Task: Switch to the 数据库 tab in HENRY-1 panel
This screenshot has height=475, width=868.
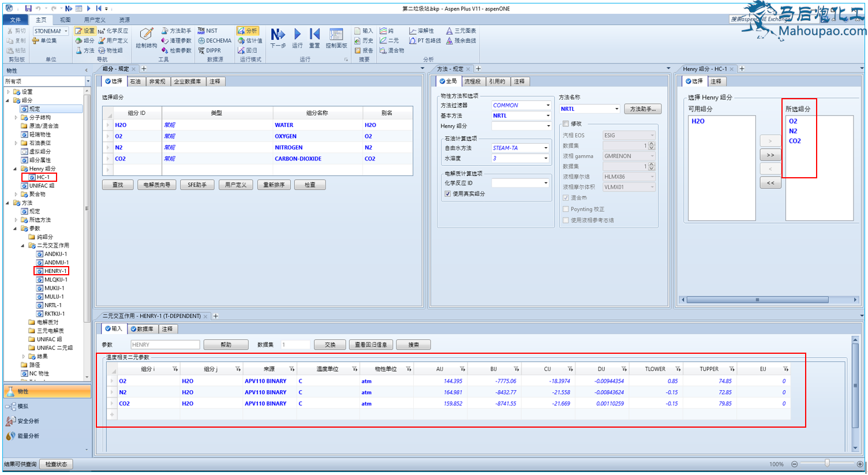Action: point(142,329)
